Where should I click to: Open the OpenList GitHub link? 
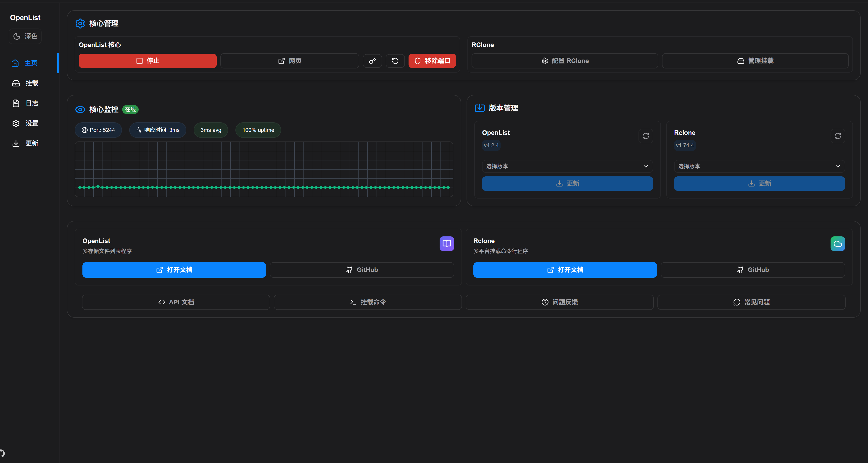362,270
